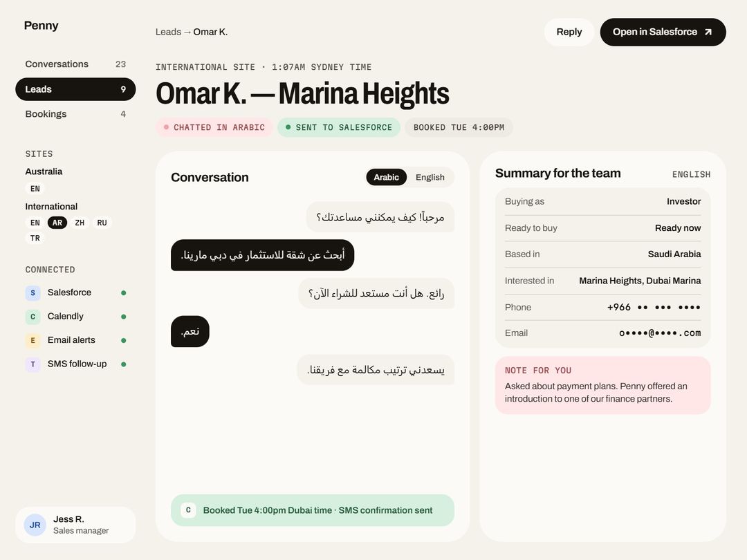Select the RU language chip

tap(102, 223)
